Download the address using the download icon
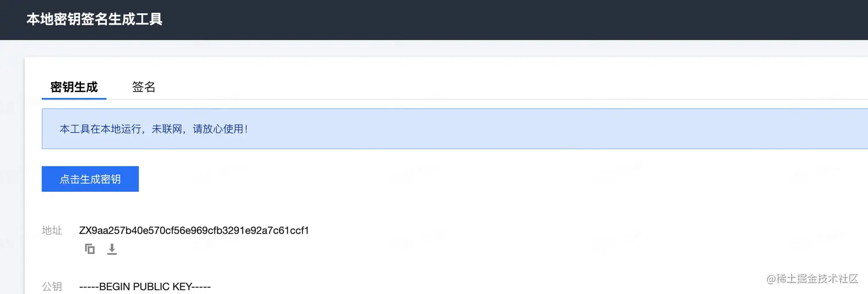The width and height of the screenshot is (868, 294). (112, 249)
